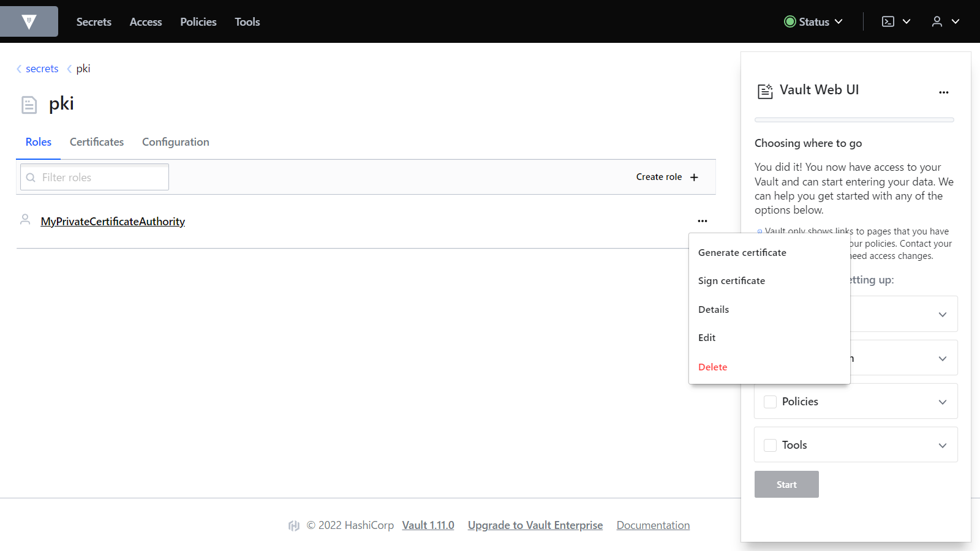Screen dimensions: 980x551
Task: Click the plus icon beside Create role
Action: click(x=694, y=178)
